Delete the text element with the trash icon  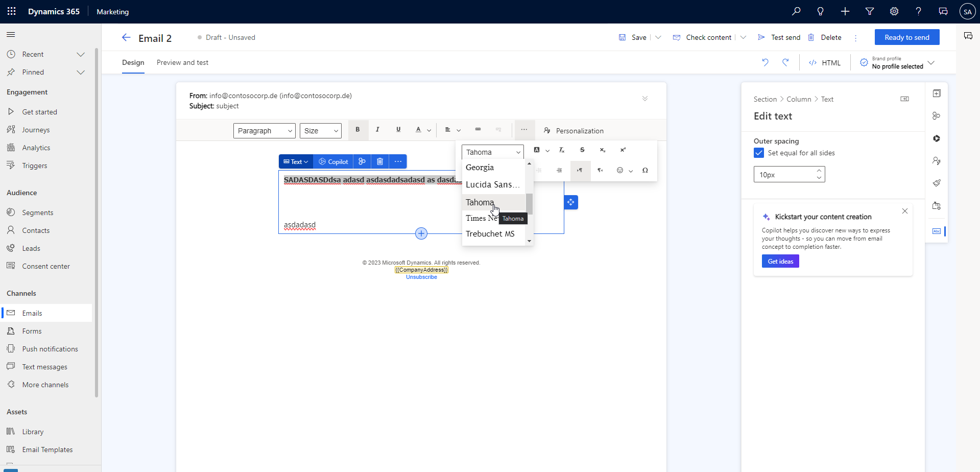coord(380,161)
